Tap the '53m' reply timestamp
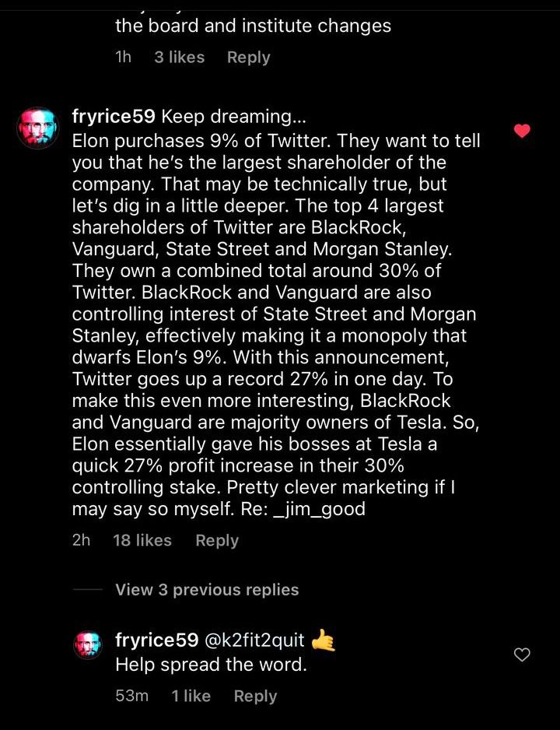This screenshot has height=730, width=560. click(131, 696)
